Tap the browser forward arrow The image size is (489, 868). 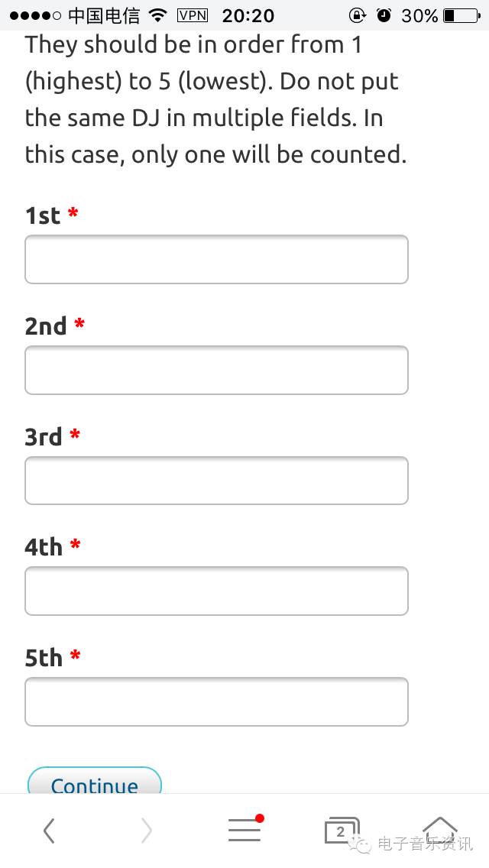[x=146, y=831]
